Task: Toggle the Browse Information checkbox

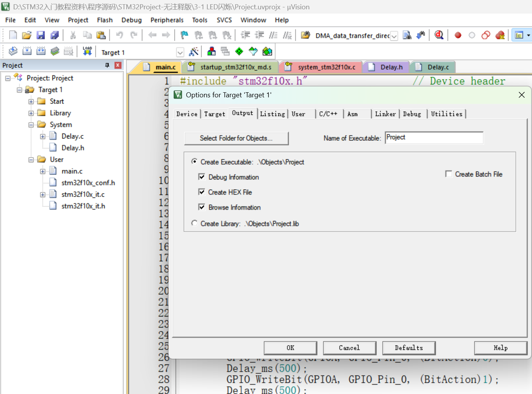Action: tap(201, 207)
